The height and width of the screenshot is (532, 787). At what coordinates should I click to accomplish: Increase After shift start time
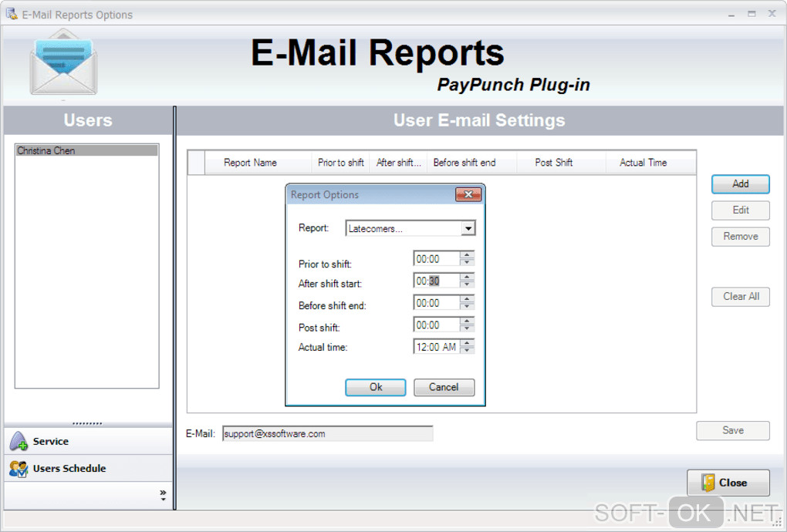pos(467,277)
